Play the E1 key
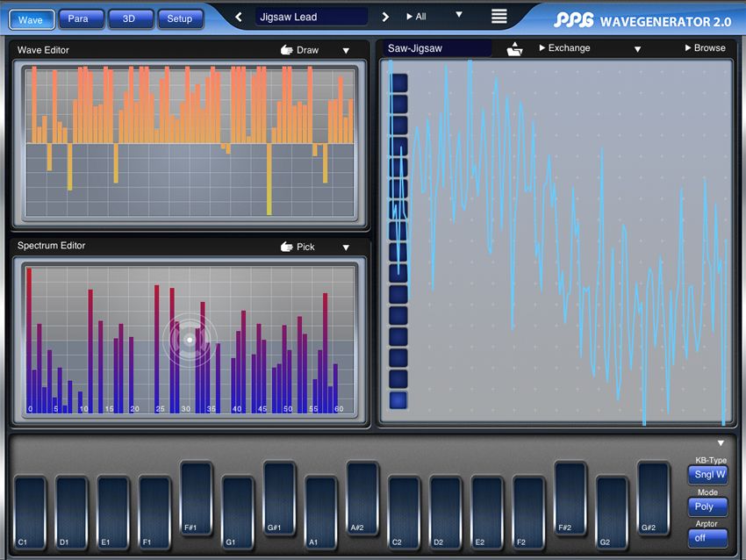 click(113, 513)
